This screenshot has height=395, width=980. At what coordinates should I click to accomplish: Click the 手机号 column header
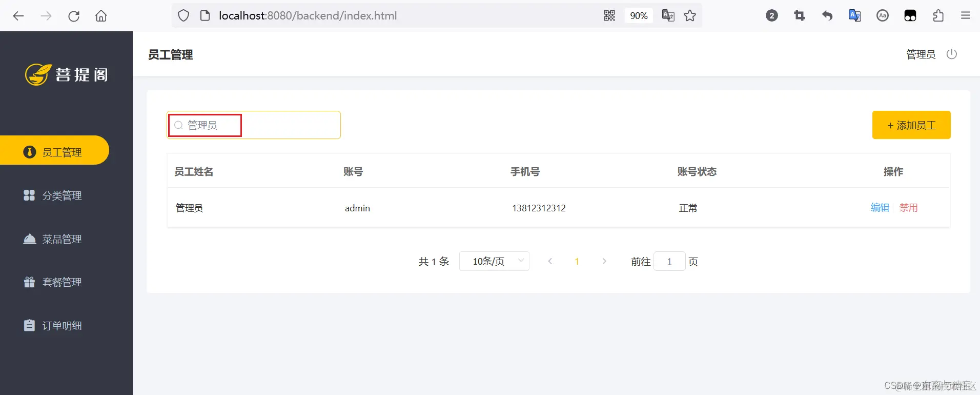tap(525, 172)
